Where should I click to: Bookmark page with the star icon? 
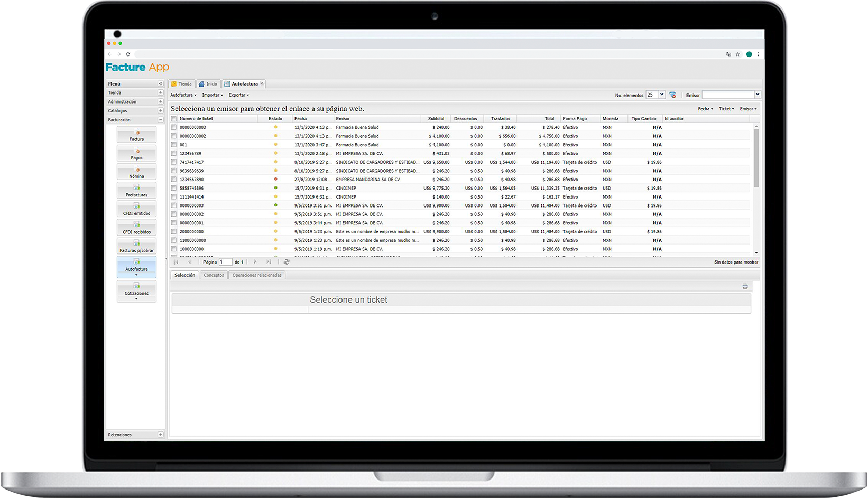(x=738, y=54)
